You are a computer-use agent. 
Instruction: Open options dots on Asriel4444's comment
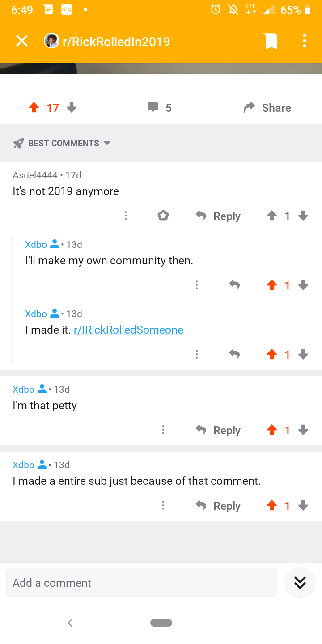[126, 216]
